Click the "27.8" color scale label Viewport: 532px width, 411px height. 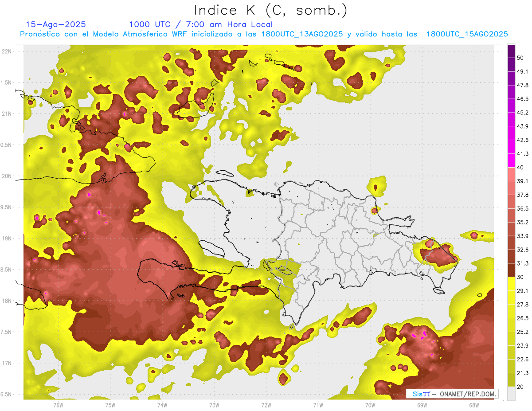pyautogui.click(x=523, y=304)
